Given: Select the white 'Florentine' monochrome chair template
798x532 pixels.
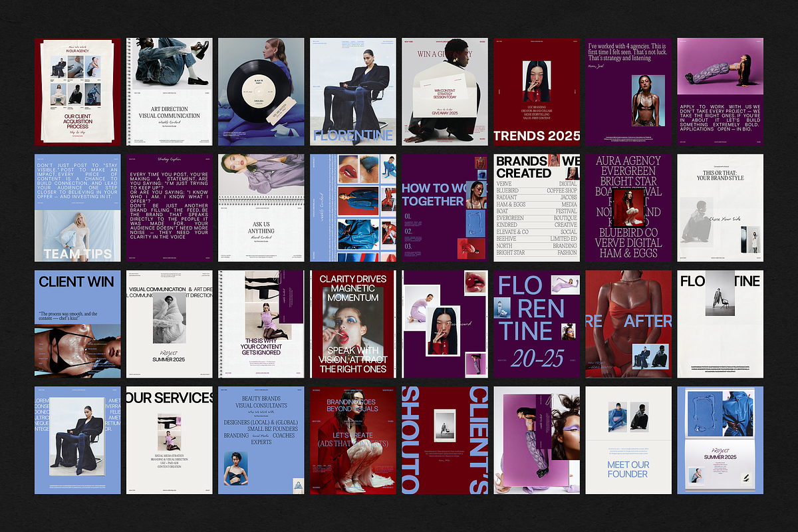Looking at the screenshot, I should [x=720, y=325].
